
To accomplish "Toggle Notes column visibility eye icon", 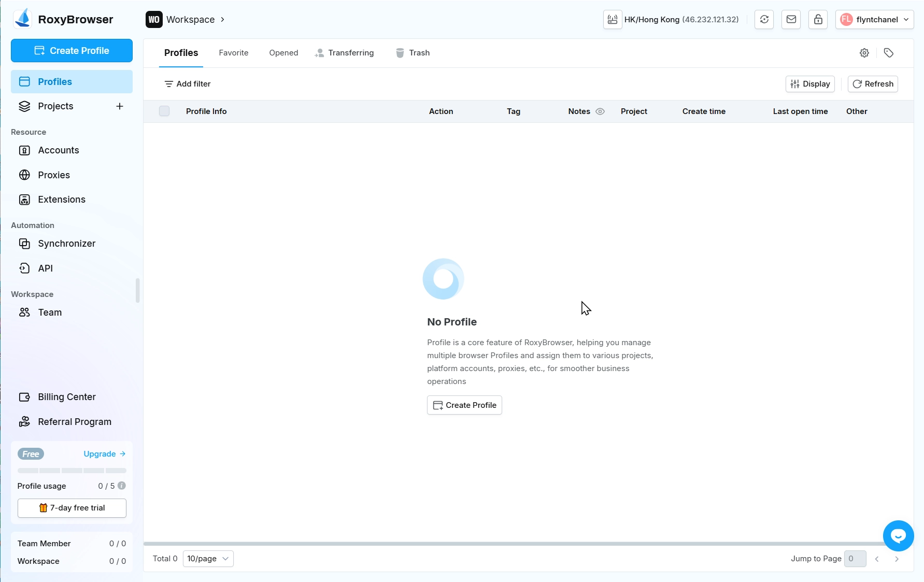I will [600, 111].
